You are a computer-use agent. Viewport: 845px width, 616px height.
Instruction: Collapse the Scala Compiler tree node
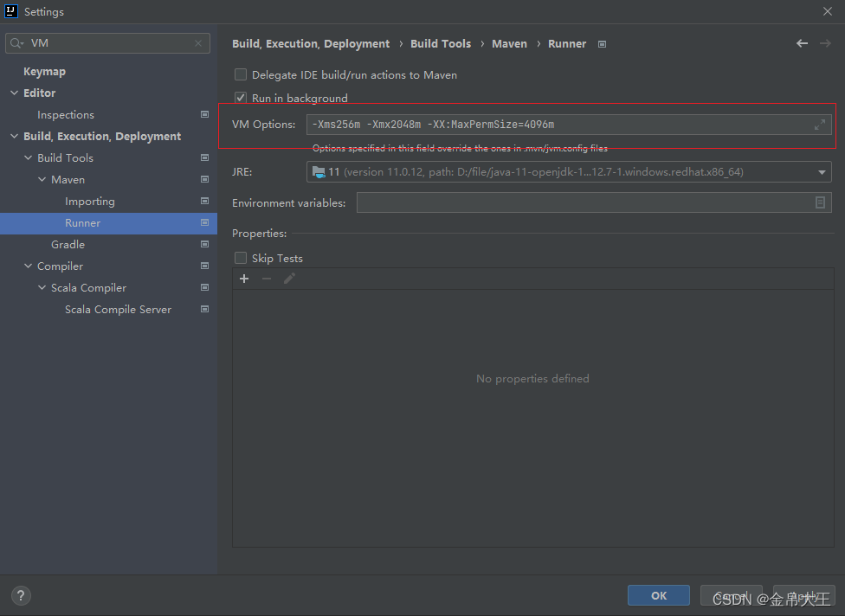[x=42, y=287]
